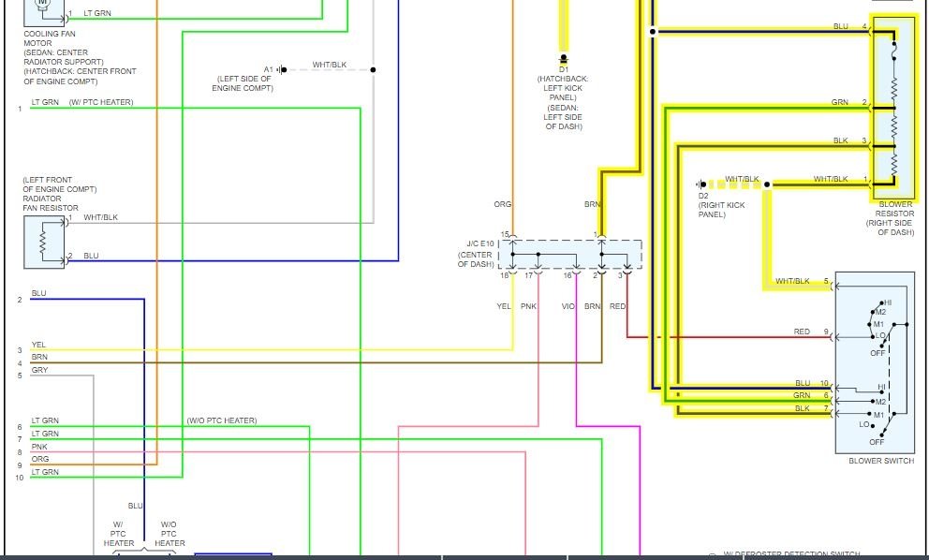
Task: Click GRN pin 2 label at blower resistor
Action: pos(839,102)
